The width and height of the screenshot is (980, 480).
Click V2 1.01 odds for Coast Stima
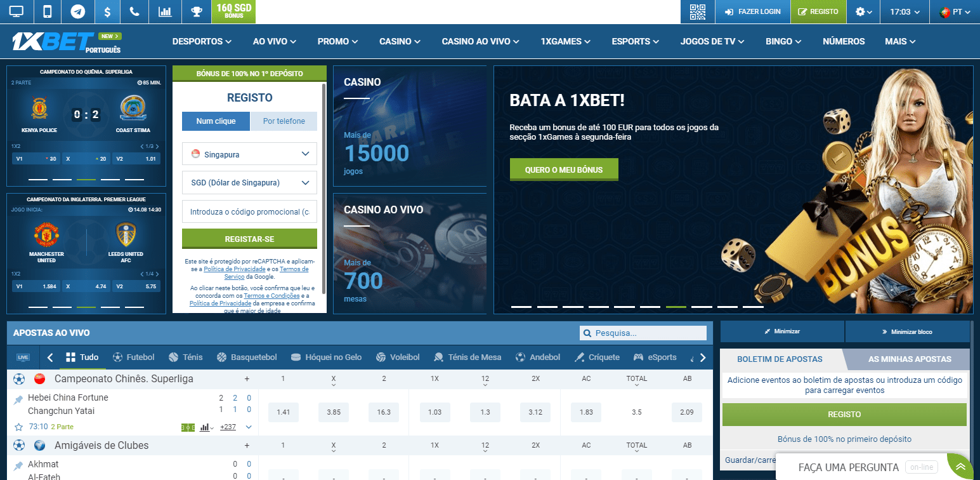137,159
